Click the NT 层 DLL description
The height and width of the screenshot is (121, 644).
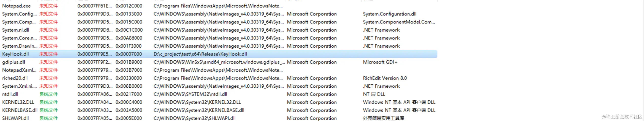374,94
